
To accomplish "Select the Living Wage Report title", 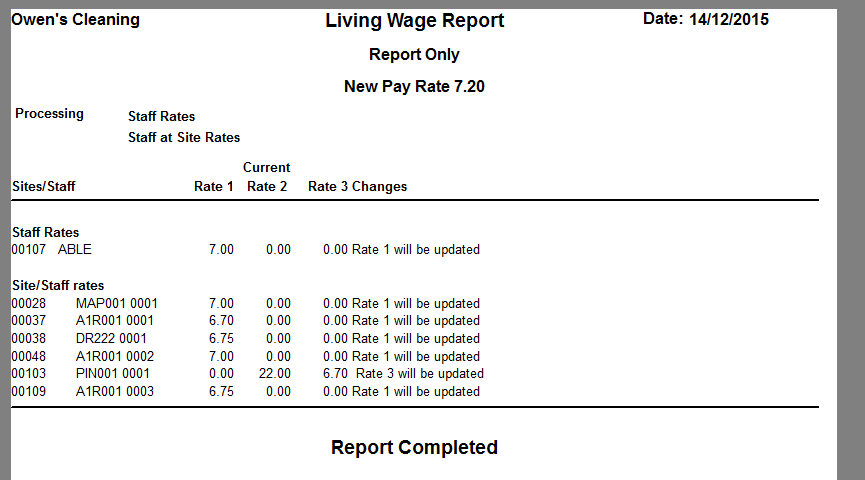I will [x=414, y=20].
